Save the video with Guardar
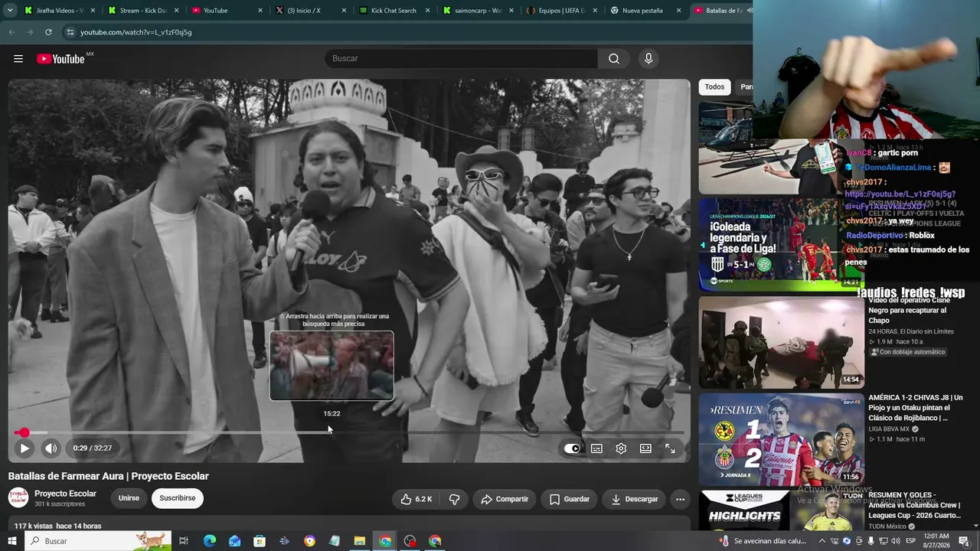This screenshot has width=980, height=551. tap(570, 499)
